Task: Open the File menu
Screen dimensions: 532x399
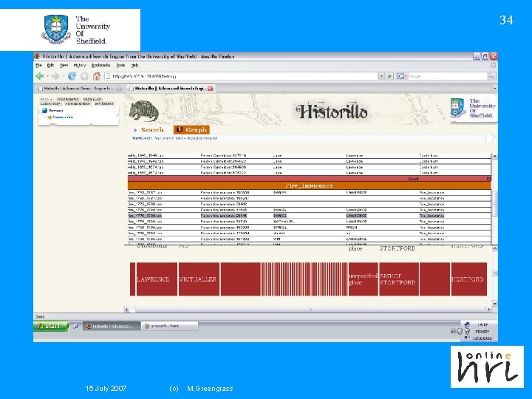Action: tap(38, 65)
